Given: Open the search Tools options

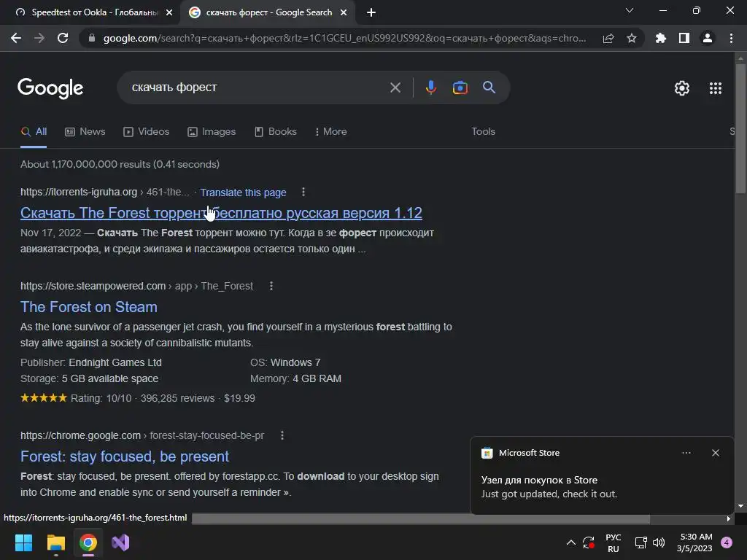Looking at the screenshot, I should coord(483,132).
